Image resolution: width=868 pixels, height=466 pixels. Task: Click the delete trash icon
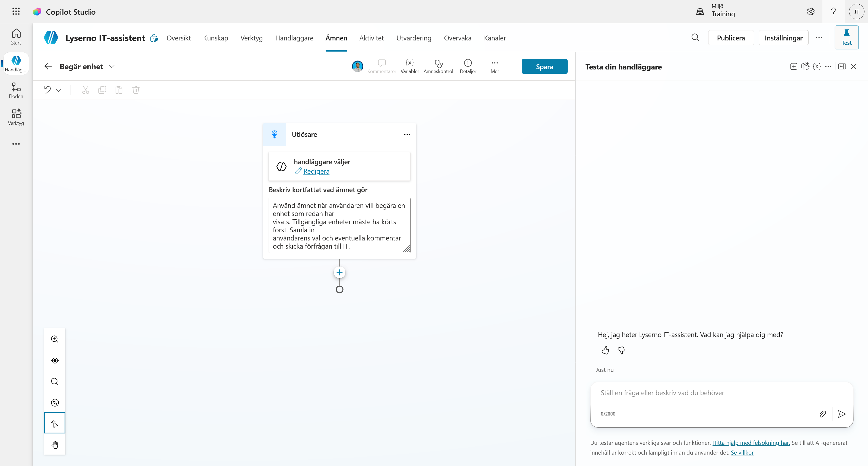(136, 90)
